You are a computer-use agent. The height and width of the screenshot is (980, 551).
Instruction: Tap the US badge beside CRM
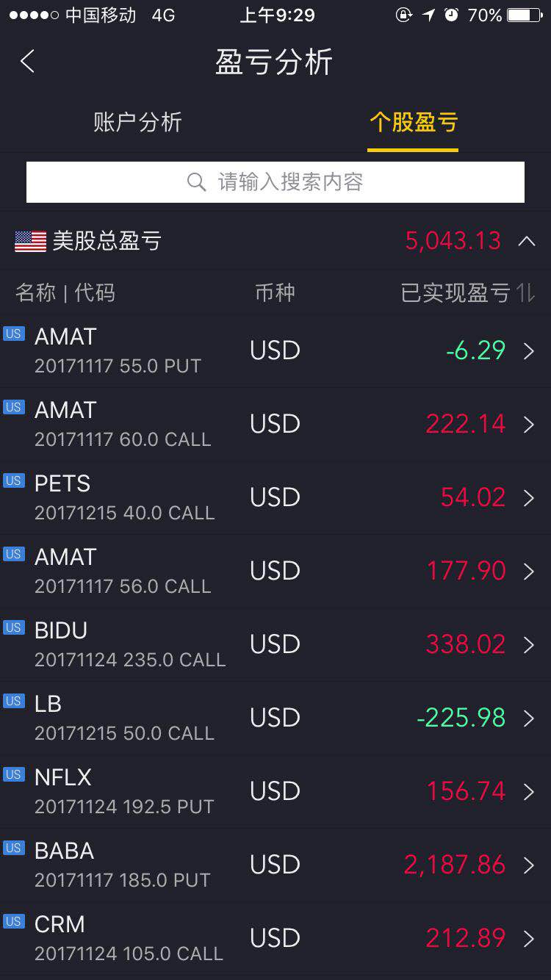click(14, 922)
